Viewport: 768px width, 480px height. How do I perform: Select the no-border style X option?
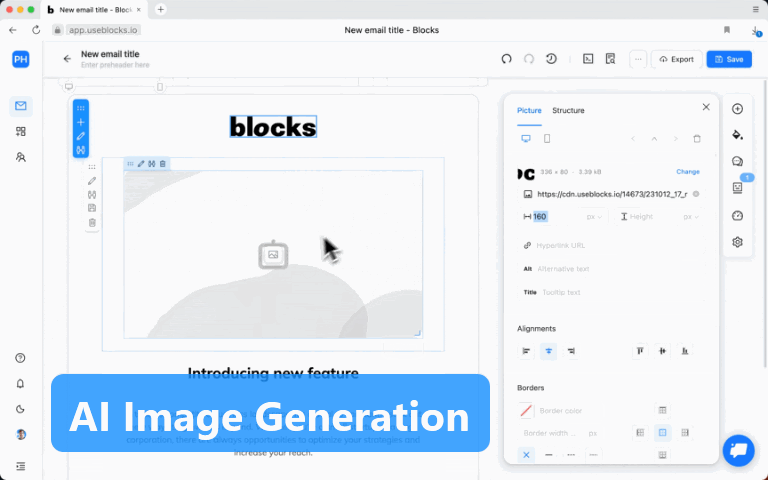point(526,455)
